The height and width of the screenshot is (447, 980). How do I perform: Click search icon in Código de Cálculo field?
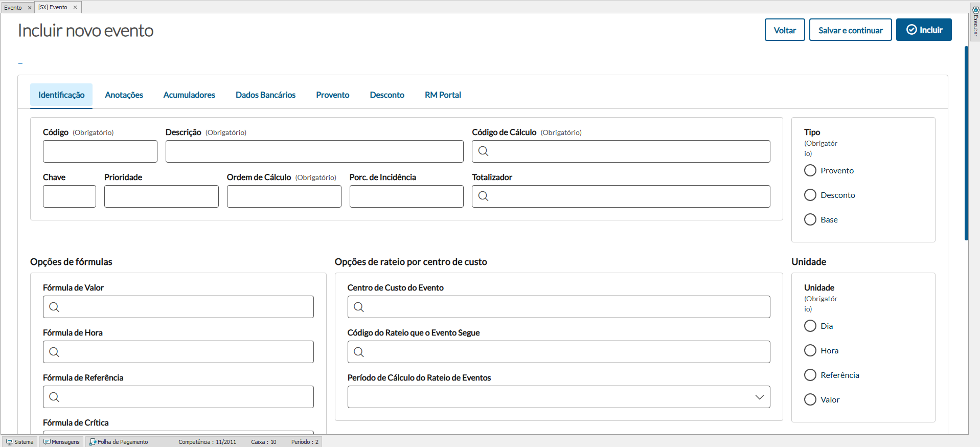[x=483, y=151]
